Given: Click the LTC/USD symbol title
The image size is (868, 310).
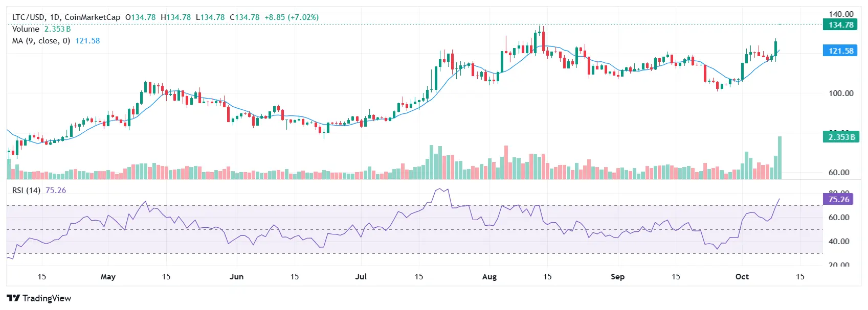Looking at the screenshot, I should (x=29, y=17).
